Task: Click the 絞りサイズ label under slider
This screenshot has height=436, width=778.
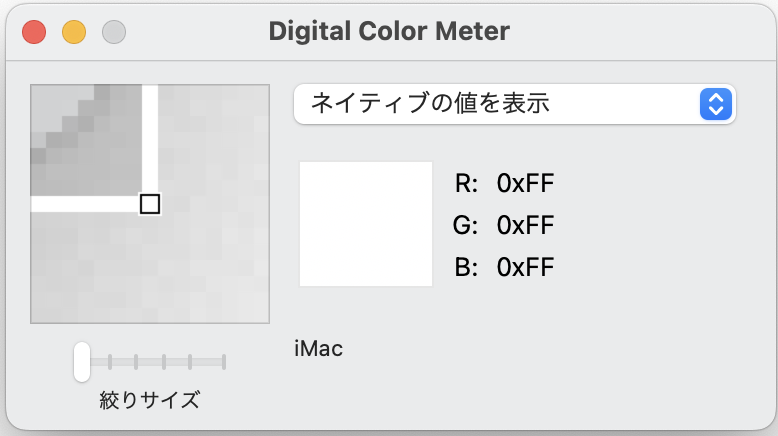Action: [x=150, y=401]
